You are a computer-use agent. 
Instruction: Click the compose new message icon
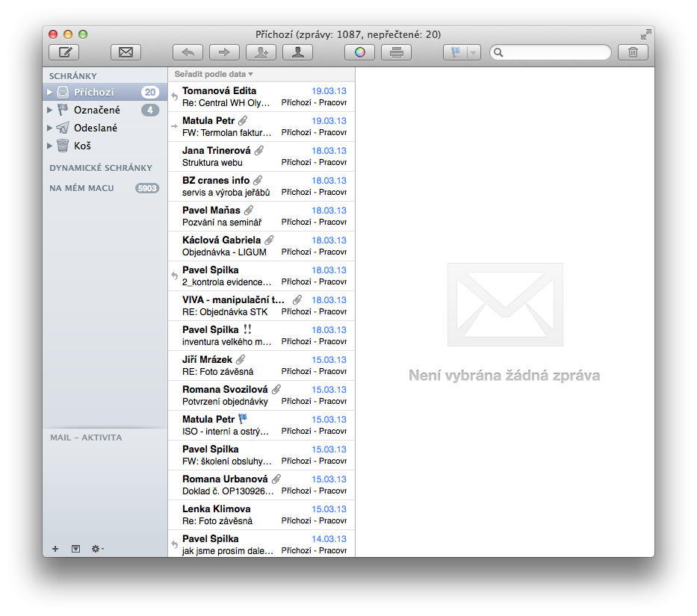tap(64, 52)
